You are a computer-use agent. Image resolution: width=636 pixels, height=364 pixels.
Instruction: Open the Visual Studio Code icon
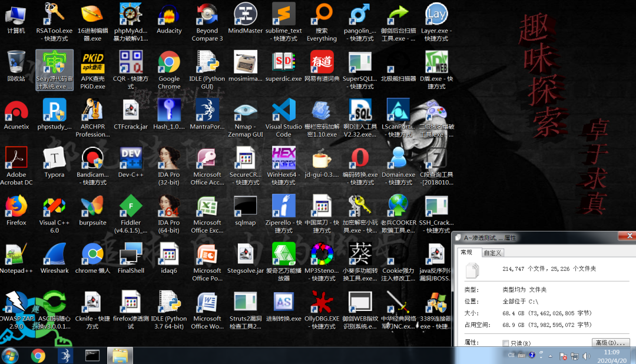pos(283,118)
